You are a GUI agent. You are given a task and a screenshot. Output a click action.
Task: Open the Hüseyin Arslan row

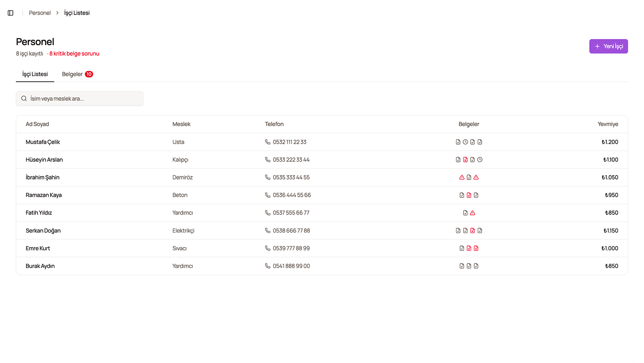coord(322,160)
